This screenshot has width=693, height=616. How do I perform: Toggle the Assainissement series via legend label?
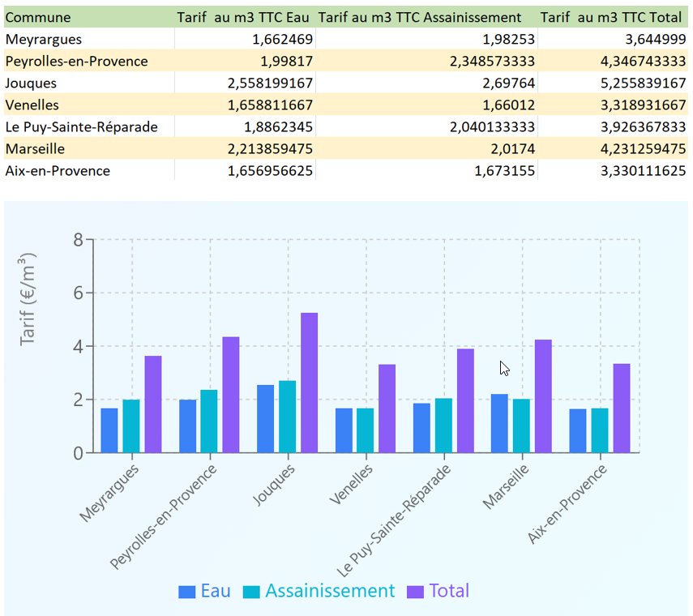tap(330, 591)
